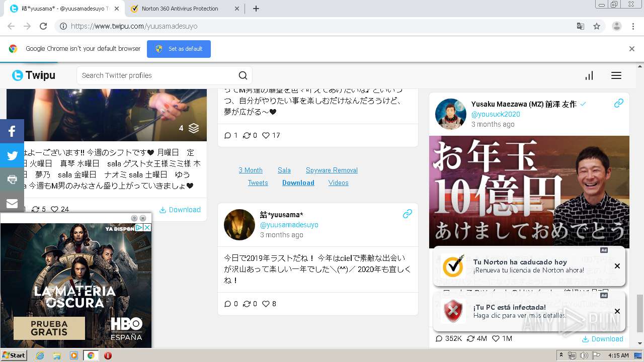Image resolution: width=644 pixels, height=362 pixels.
Task: Open Internet Explorer from taskbar
Action: click(x=40, y=355)
